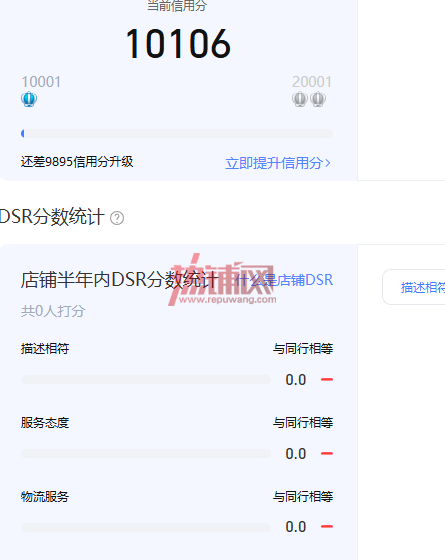Click the 20001 next level threshold
The width and height of the screenshot is (445, 560).
312,82
